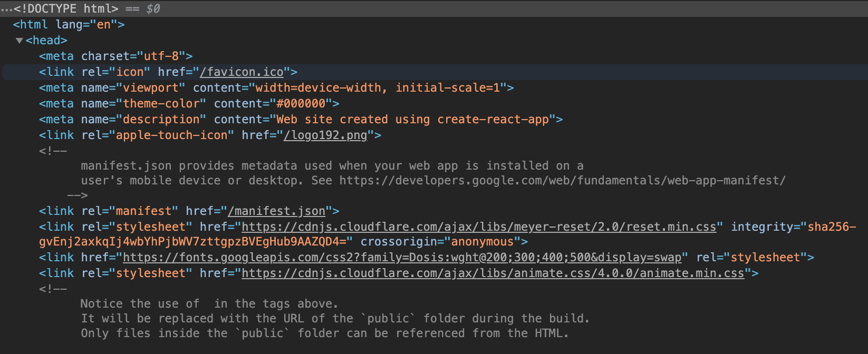
Task: Click the crossorigin "anonymous" value
Action: tap(483, 242)
